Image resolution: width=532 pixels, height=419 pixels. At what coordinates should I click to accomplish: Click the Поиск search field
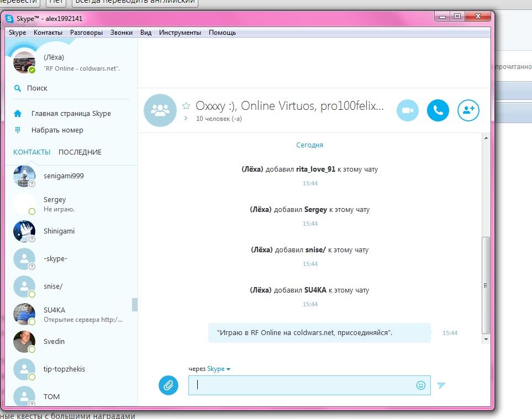pyautogui.click(x=71, y=88)
